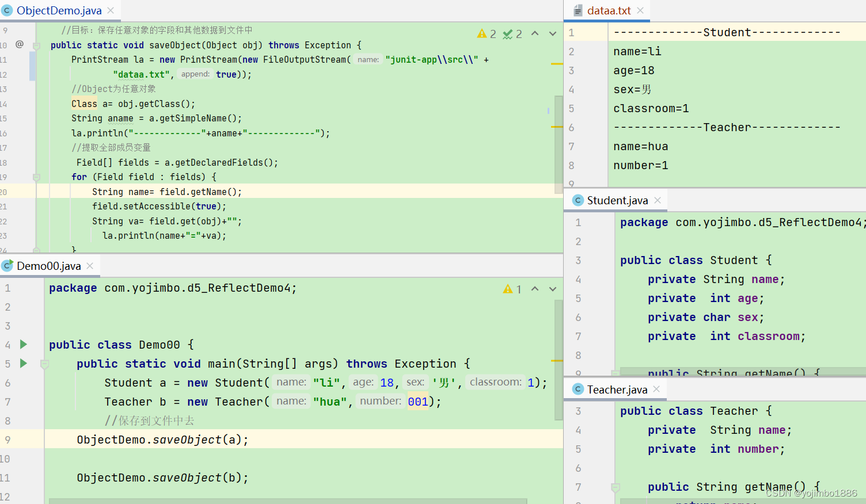Screen dimensions: 866x504
Task: Click the "hua" string argument in Demo00.java
Action: 330,402
